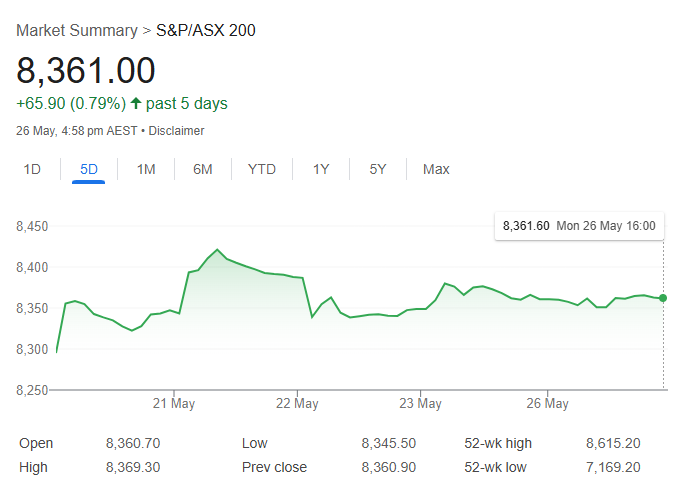Switch chart to 6M range

point(203,169)
